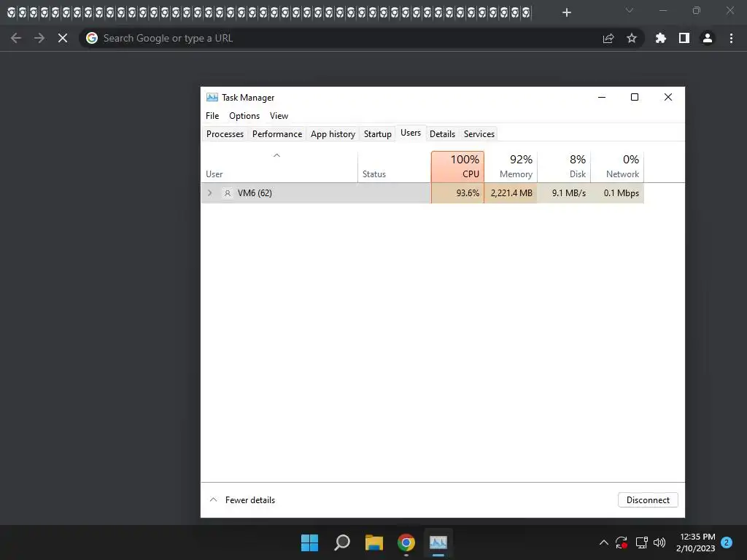Screen dimensions: 747x560
Task: Open volume control tray icon
Action: [659, 542]
